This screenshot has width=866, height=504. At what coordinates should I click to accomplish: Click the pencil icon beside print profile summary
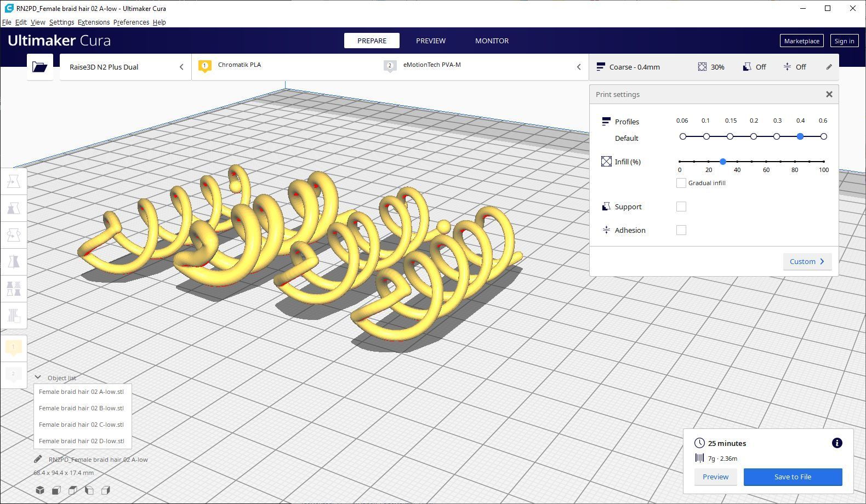click(x=829, y=67)
